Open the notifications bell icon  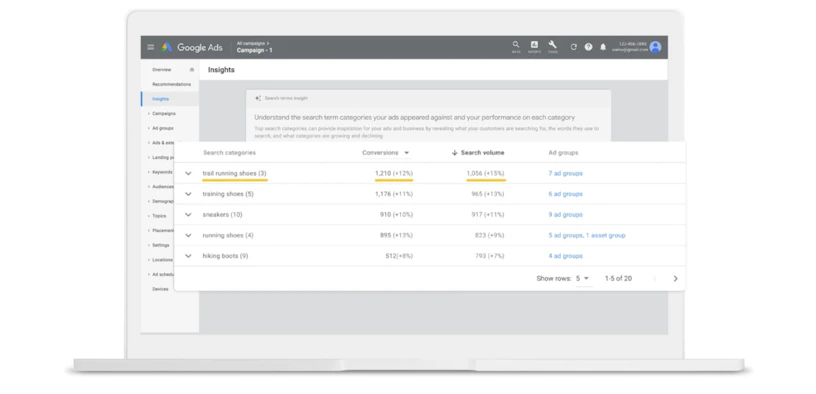click(x=603, y=47)
